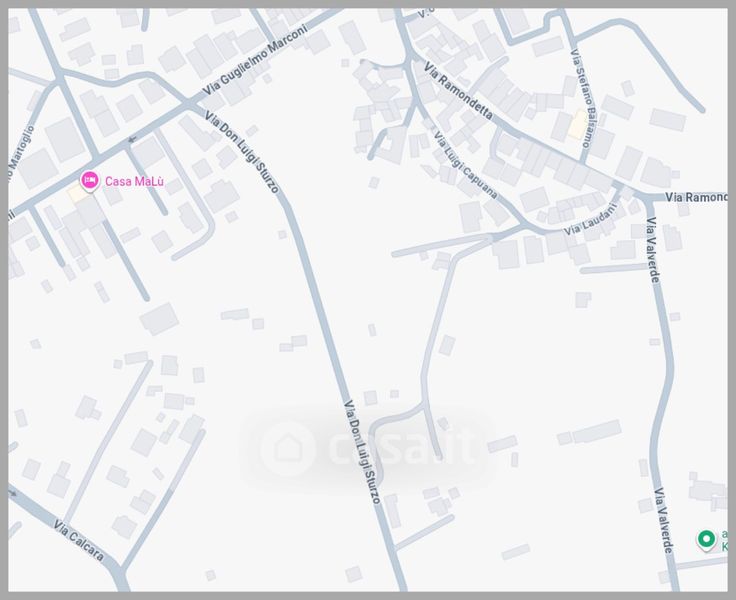736x600 pixels.
Task: Select the yellow highlighted building on Via Stefano Balsamo
Action: point(577,124)
